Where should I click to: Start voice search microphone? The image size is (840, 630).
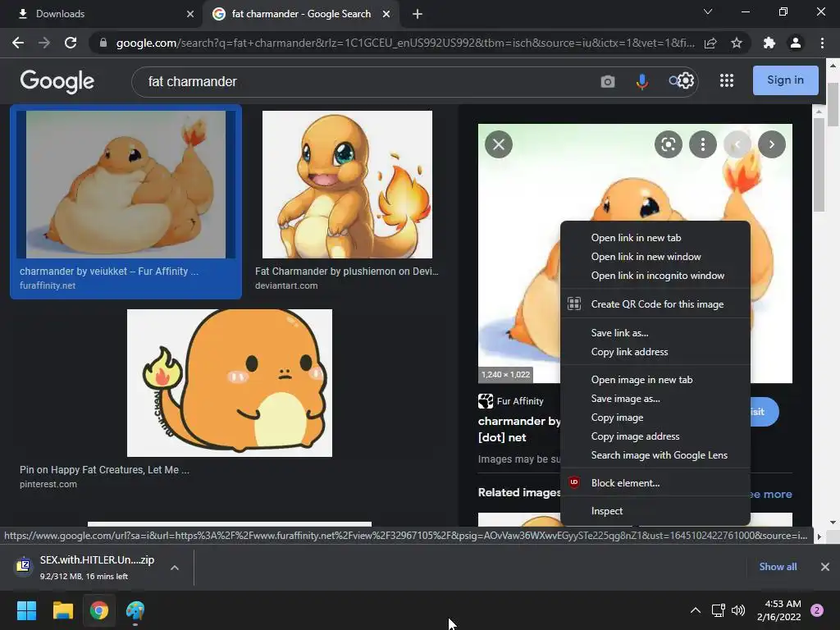(641, 81)
